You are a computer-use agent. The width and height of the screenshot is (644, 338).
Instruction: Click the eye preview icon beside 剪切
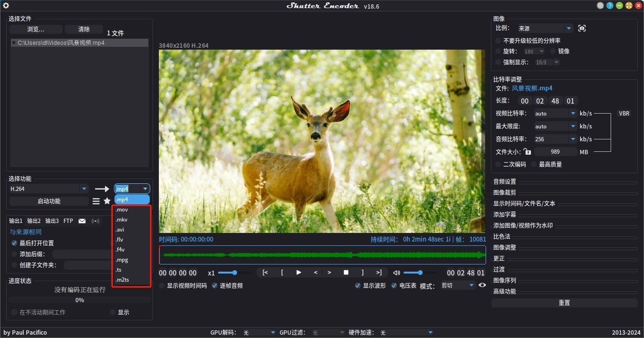coord(482,285)
